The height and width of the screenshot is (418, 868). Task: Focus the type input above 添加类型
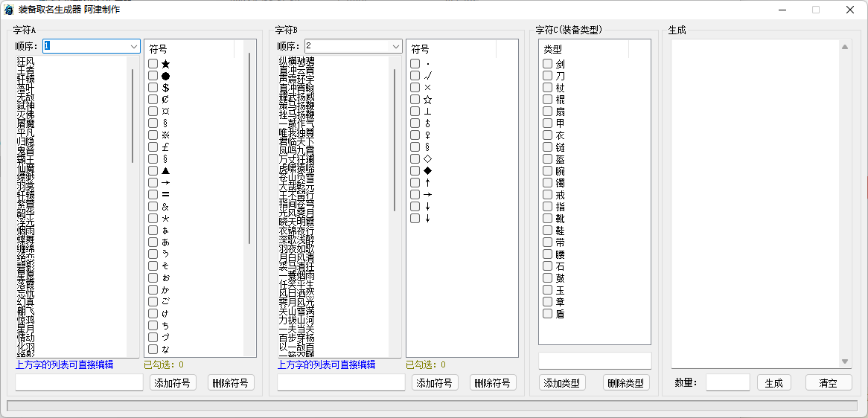click(595, 361)
